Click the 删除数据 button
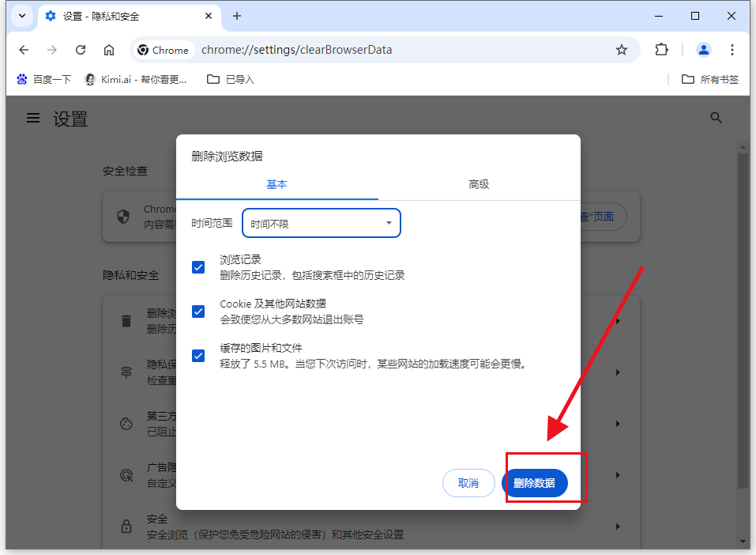The image size is (756, 555). click(x=534, y=482)
